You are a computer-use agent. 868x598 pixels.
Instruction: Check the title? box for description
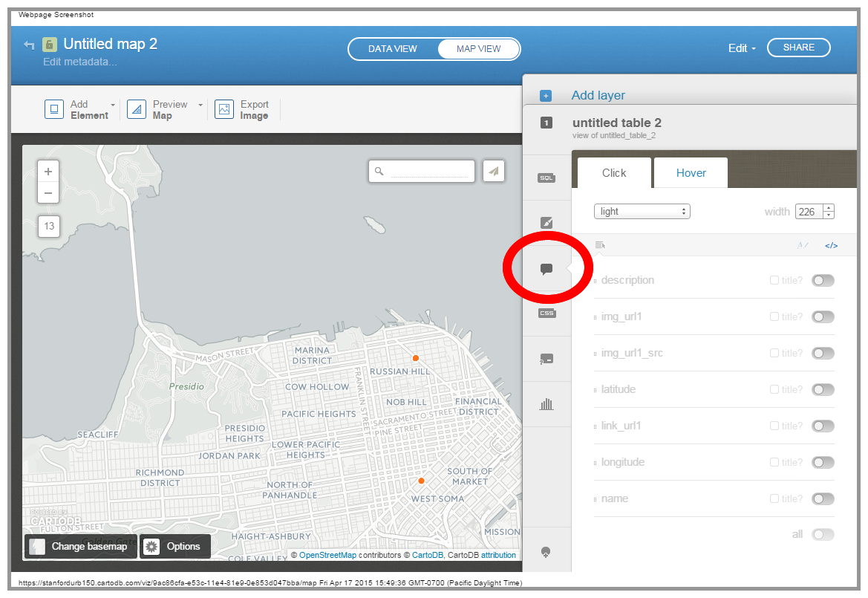click(774, 280)
